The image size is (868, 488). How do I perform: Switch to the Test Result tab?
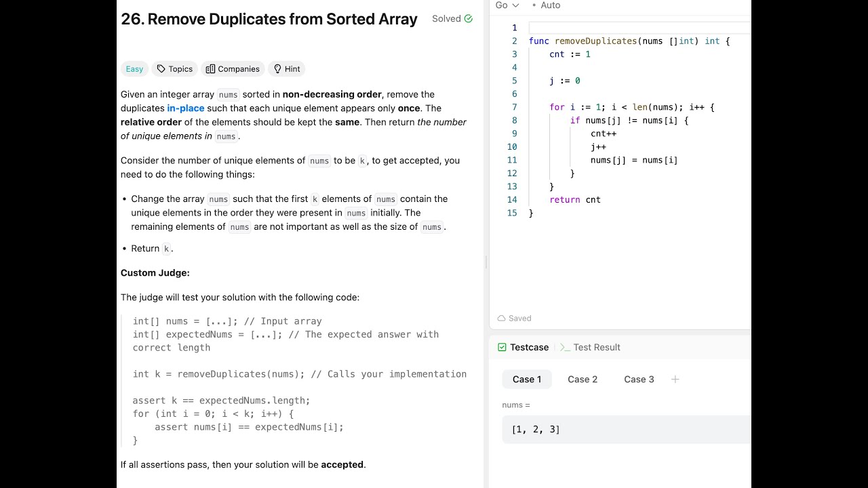[x=590, y=347]
